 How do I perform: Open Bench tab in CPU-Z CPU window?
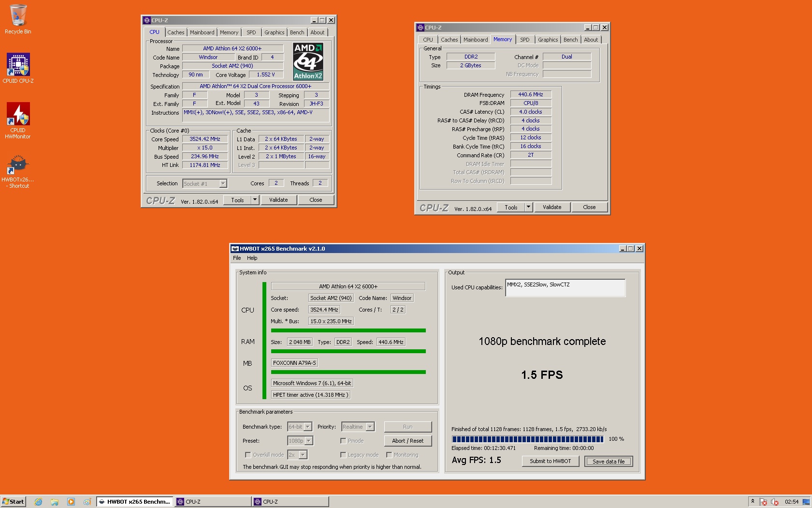[x=297, y=32]
